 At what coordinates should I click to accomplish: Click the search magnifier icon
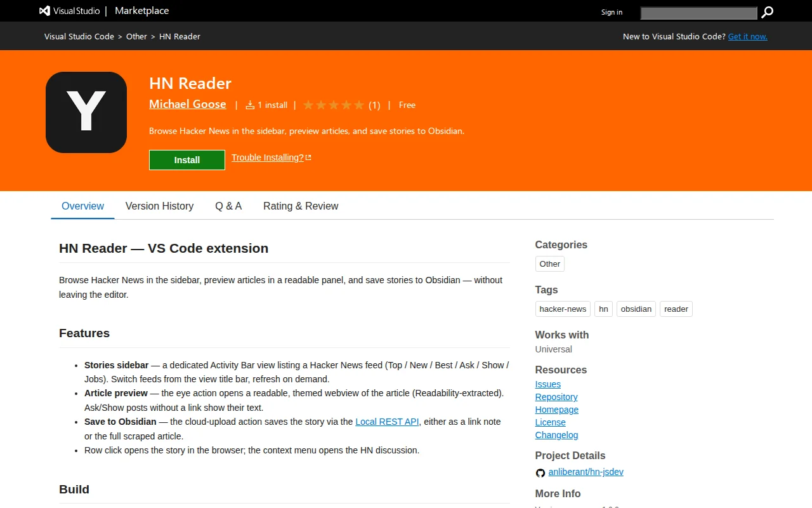(768, 12)
